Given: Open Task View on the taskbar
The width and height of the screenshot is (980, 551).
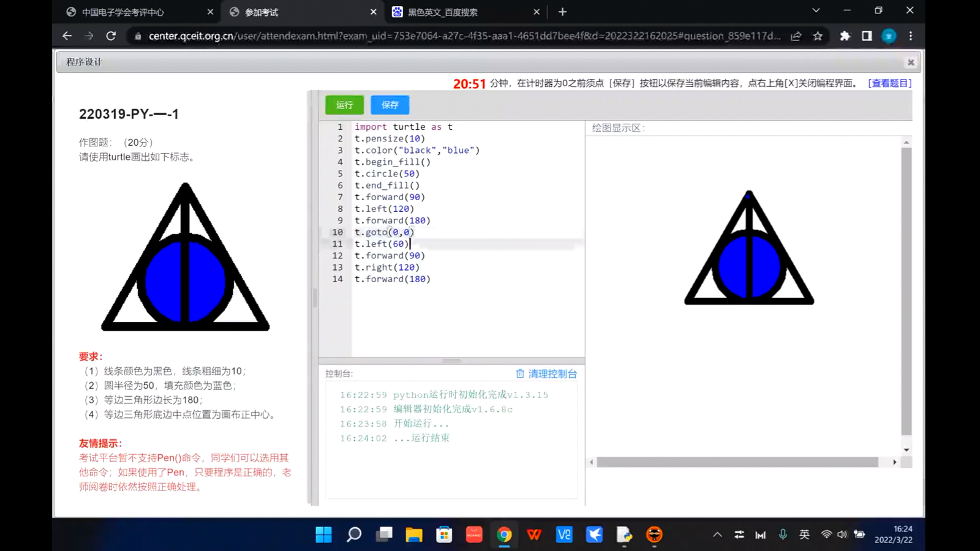Looking at the screenshot, I should pos(384,534).
